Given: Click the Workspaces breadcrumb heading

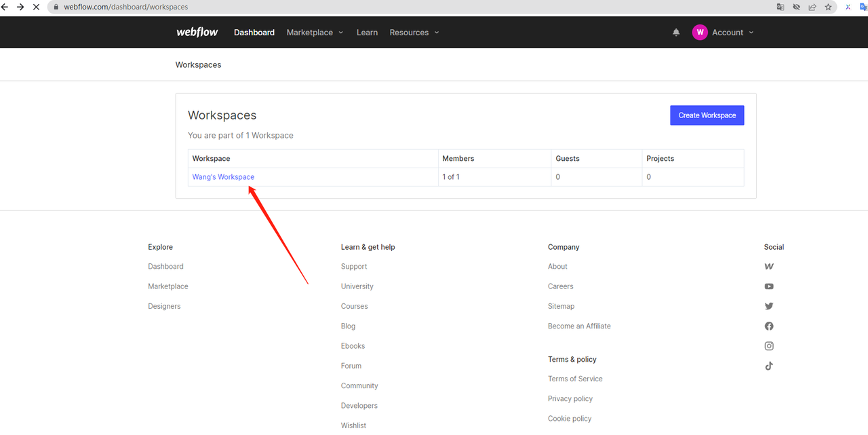Looking at the screenshot, I should point(198,65).
